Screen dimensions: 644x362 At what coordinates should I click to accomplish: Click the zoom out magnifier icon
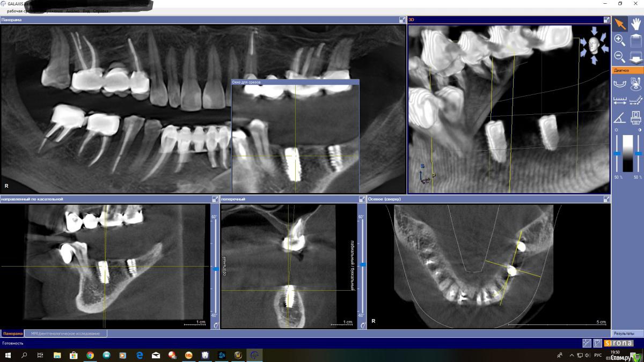619,56
